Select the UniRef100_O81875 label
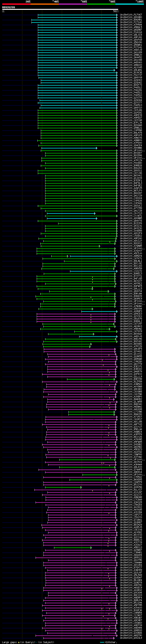146x644 pixels. coord(131,319)
